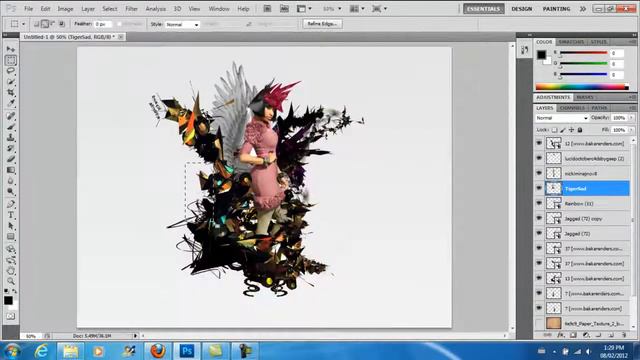Select the Dodge tool

[x=11, y=191]
